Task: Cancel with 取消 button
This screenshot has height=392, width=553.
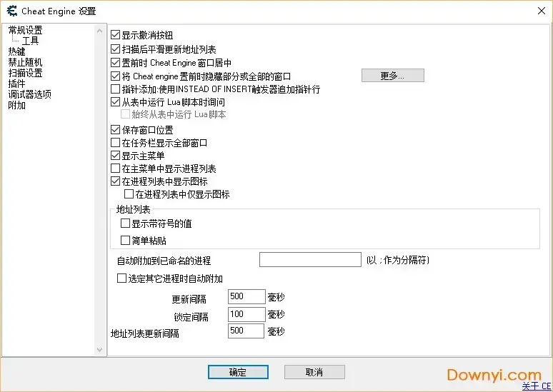Action: tap(314, 372)
